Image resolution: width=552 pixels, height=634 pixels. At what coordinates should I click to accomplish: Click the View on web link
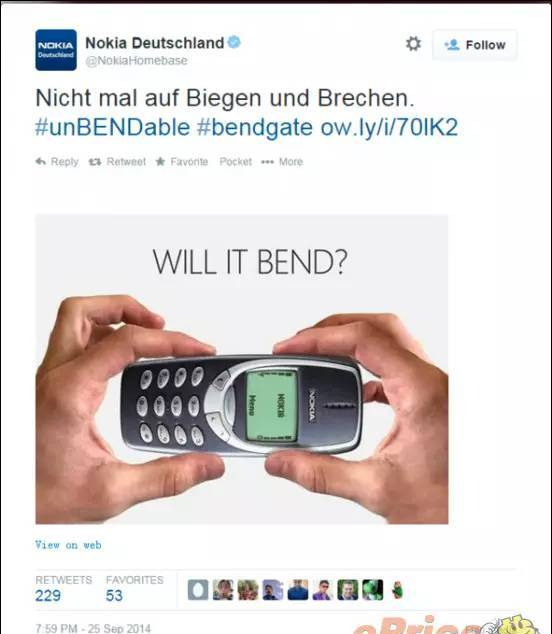point(68,545)
